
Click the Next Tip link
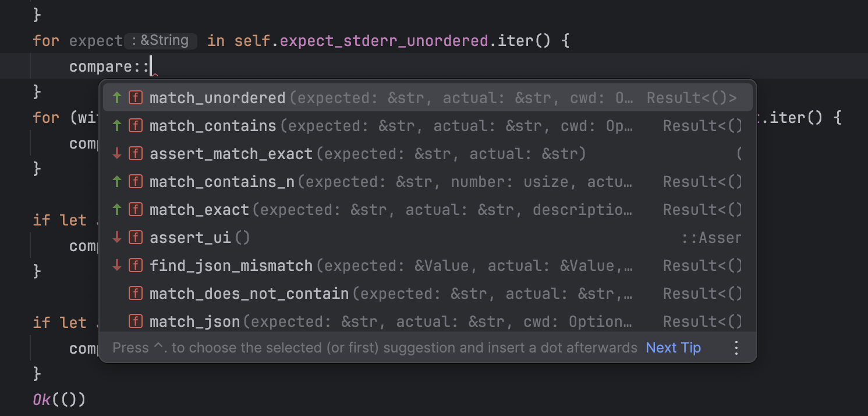[x=673, y=347]
